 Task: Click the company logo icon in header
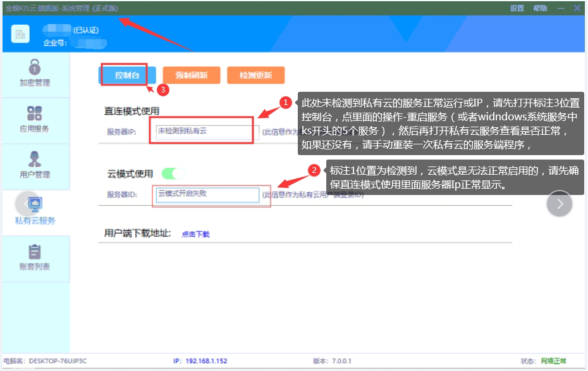tap(20, 35)
